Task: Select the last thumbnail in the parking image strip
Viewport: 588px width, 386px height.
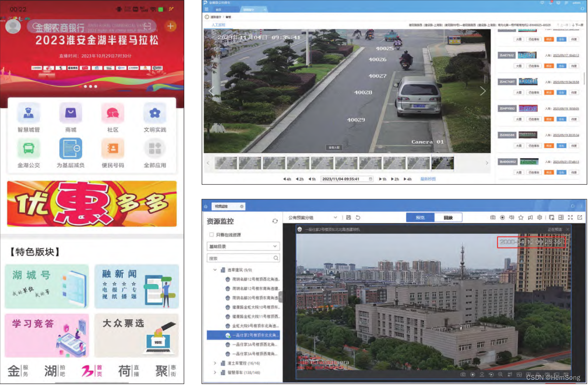Action: [442, 163]
